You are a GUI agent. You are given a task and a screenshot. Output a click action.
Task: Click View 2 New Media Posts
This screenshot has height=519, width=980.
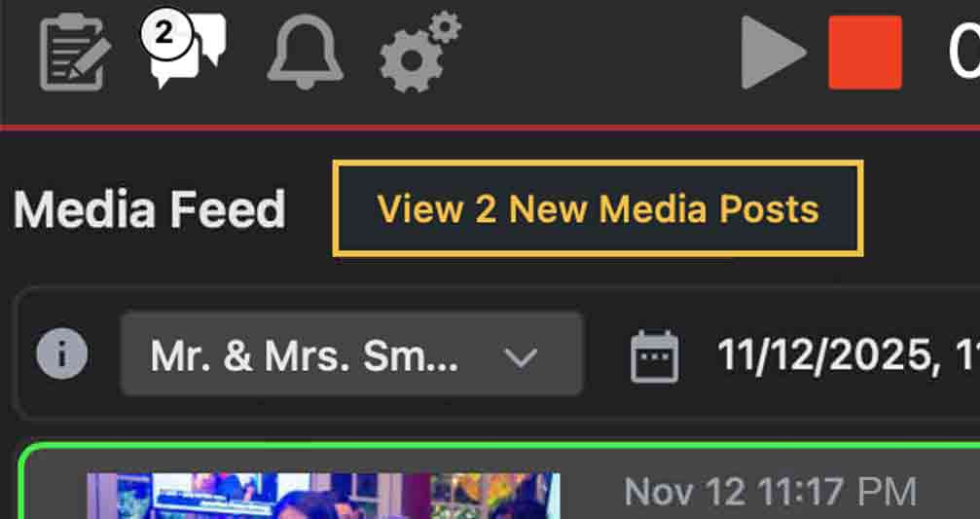(x=598, y=208)
